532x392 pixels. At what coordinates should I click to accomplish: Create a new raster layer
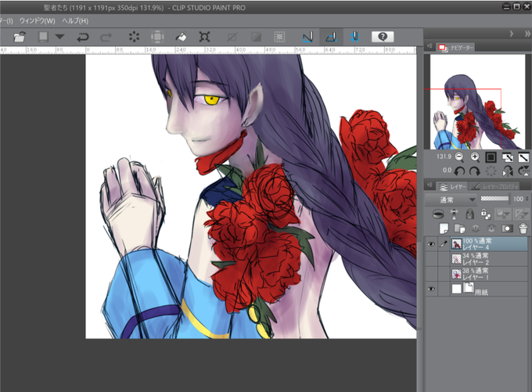(x=444, y=228)
